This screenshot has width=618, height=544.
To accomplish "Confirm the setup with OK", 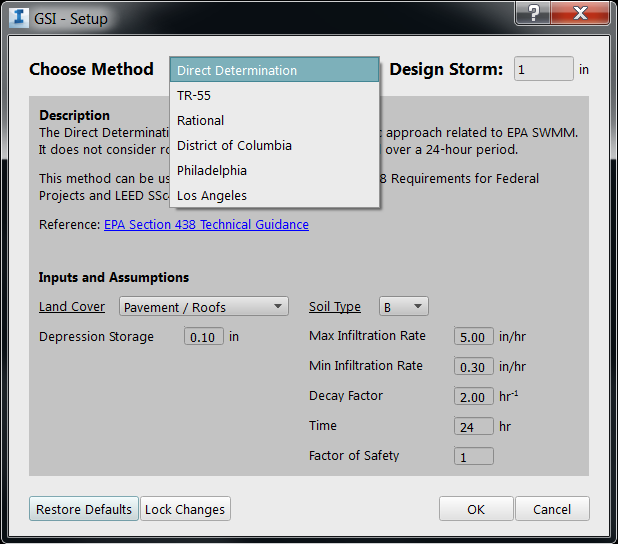I will tap(476, 509).
